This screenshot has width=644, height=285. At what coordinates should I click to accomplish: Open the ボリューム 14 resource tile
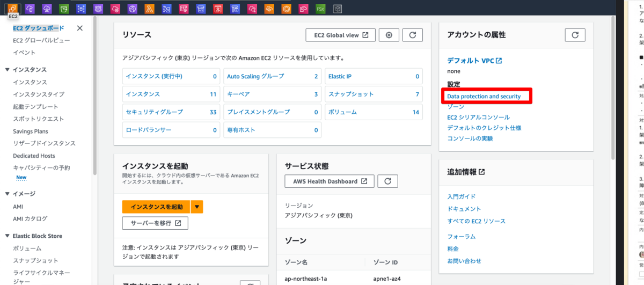(374, 112)
